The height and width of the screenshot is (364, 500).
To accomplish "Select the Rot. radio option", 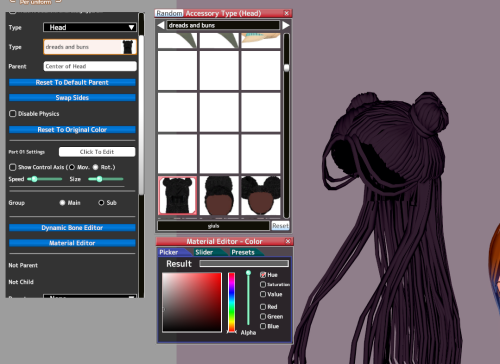I will click(x=96, y=167).
